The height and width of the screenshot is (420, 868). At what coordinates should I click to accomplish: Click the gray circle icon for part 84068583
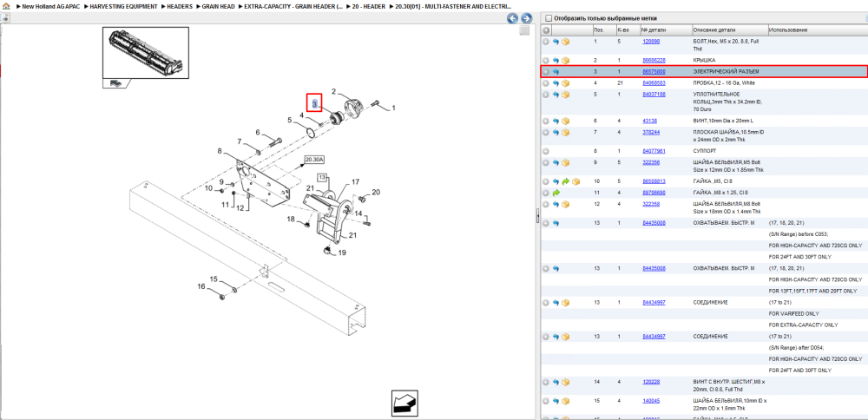pyautogui.click(x=546, y=83)
